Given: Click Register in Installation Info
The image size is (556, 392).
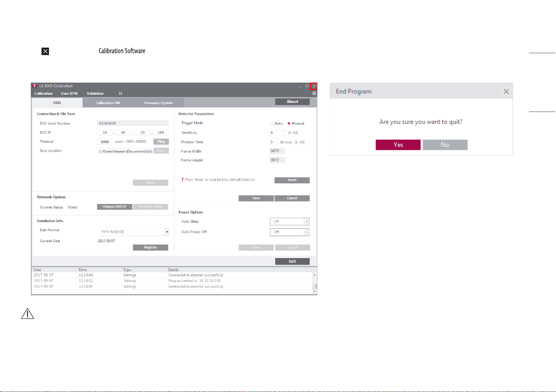Looking at the screenshot, I should [150, 248].
